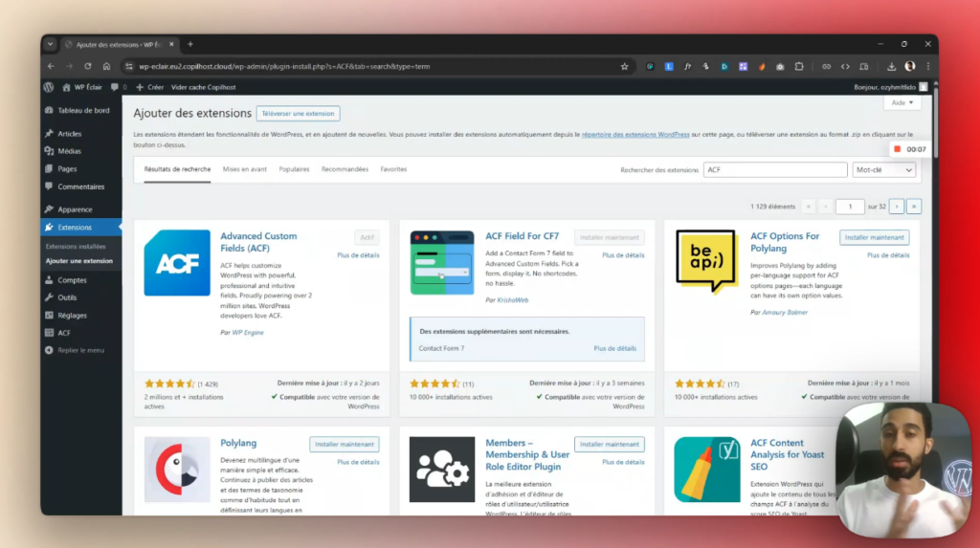Open the browser downloads icon

[x=891, y=66]
